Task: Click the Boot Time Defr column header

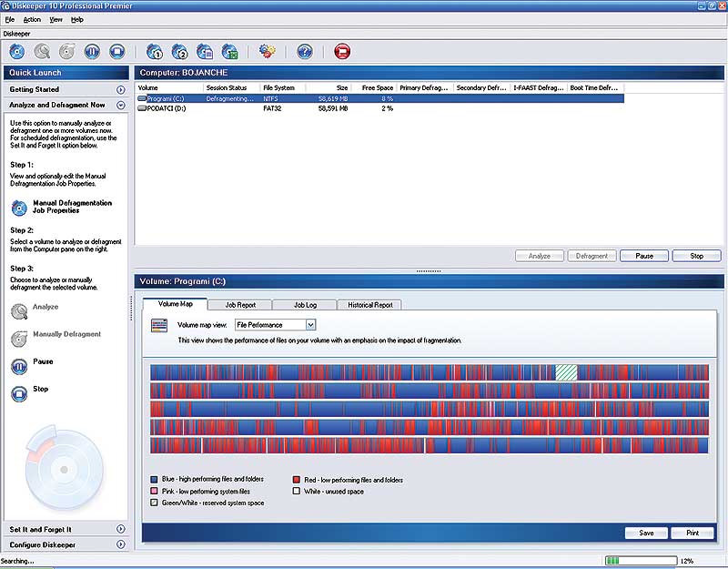Action: tap(595, 87)
